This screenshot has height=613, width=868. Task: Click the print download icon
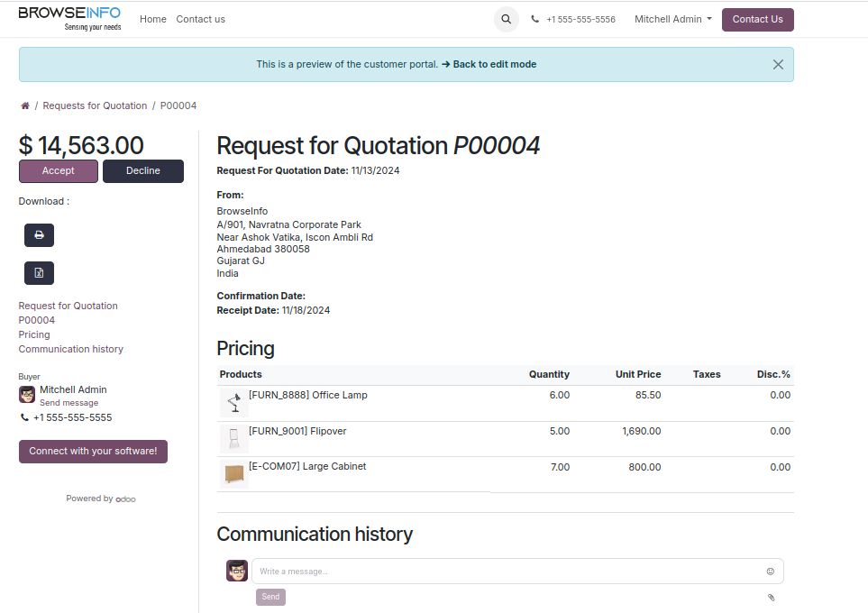tap(39, 235)
